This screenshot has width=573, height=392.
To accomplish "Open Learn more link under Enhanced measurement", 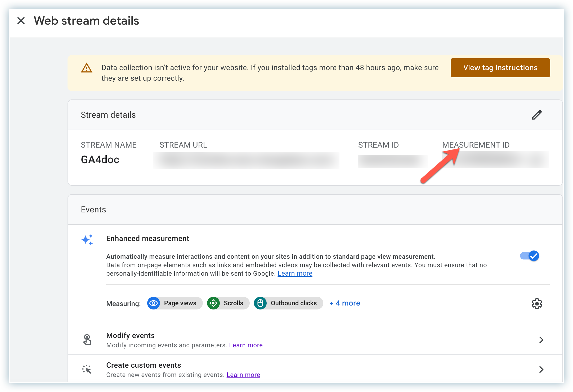I will click(x=295, y=274).
